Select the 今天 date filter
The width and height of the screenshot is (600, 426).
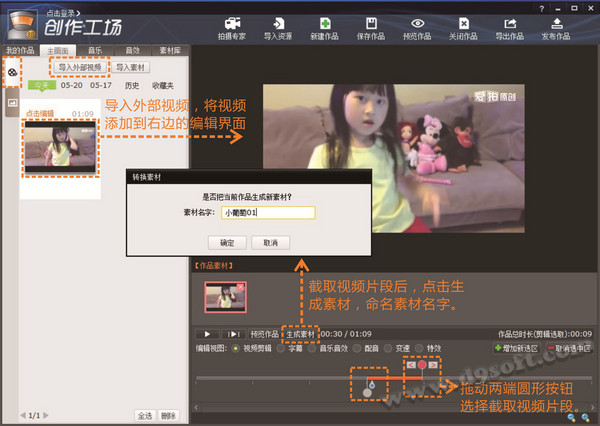pyautogui.click(x=42, y=85)
